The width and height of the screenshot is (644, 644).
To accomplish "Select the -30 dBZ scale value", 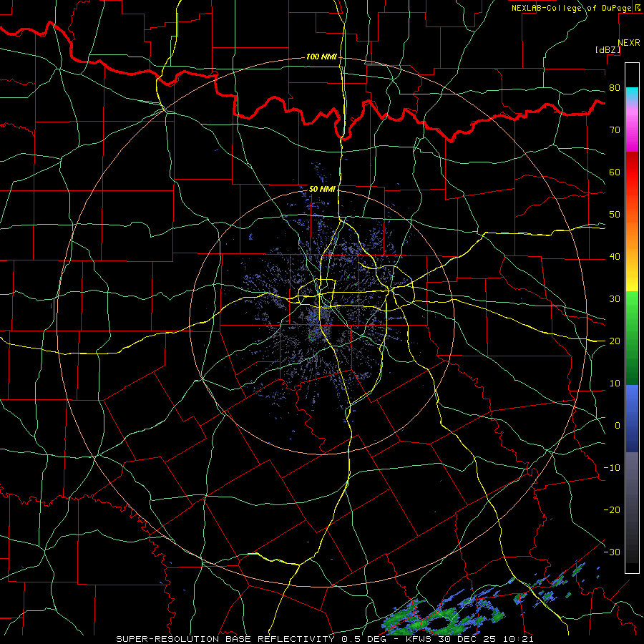I will pyautogui.click(x=612, y=552).
